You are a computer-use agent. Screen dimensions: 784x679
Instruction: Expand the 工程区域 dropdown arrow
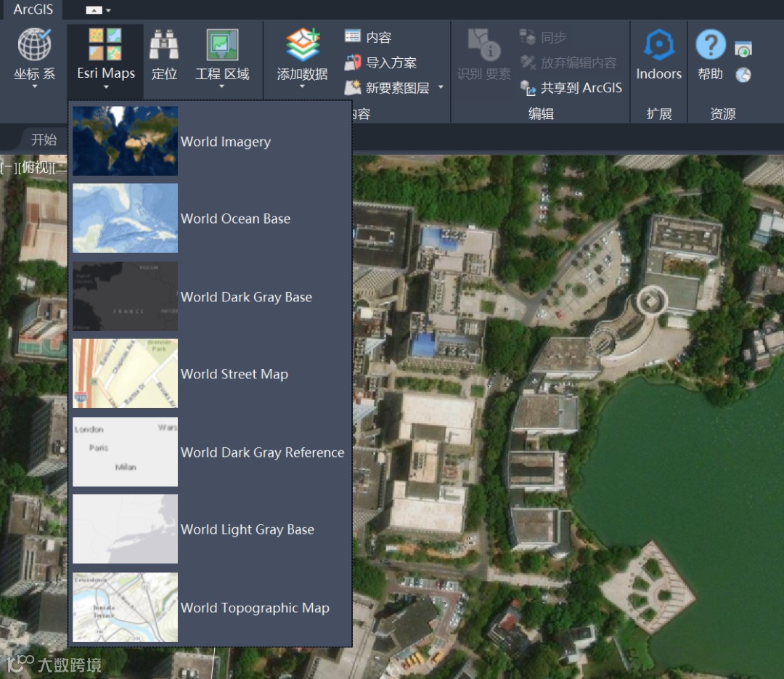point(222,86)
